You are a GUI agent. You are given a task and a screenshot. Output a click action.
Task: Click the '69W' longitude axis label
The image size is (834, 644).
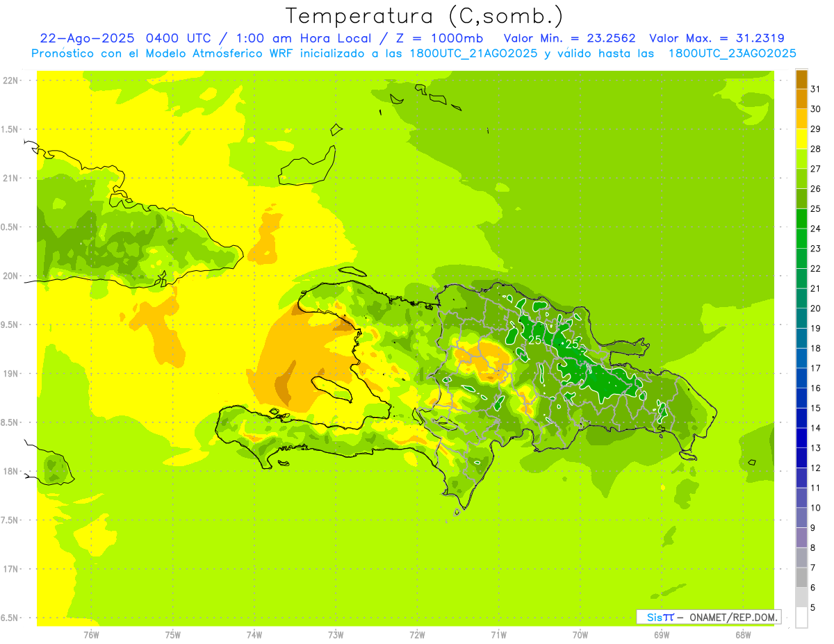[661, 635]
